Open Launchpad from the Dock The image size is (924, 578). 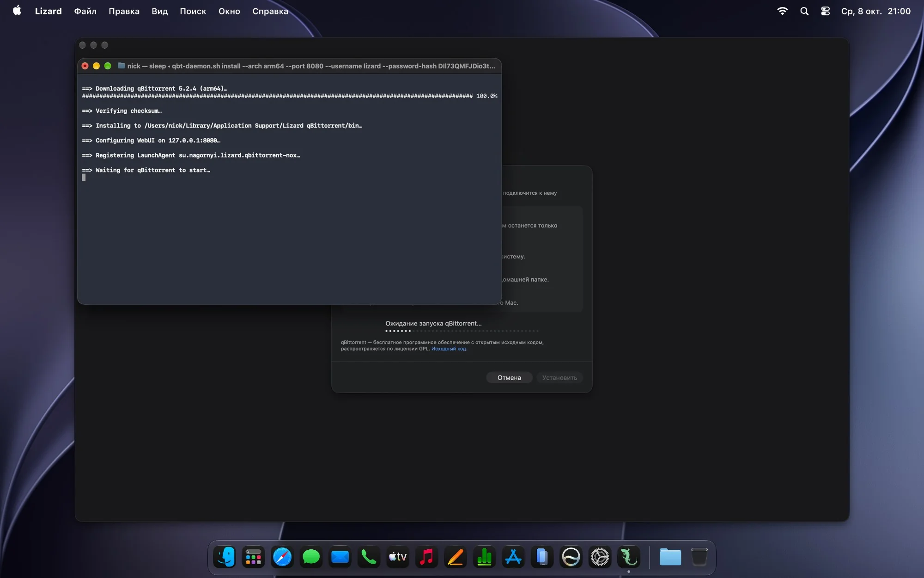pyautogui.click(x=253, y=557)
